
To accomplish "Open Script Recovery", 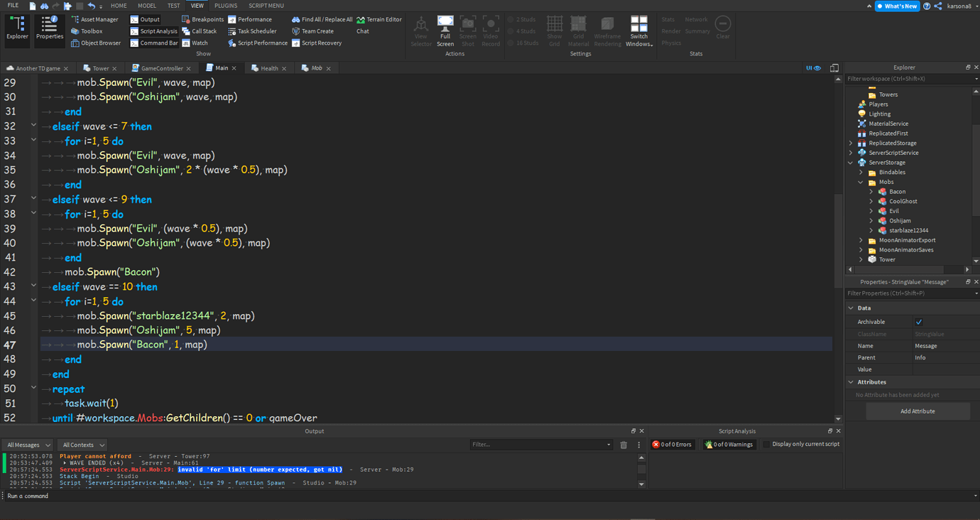I will 317,43.
